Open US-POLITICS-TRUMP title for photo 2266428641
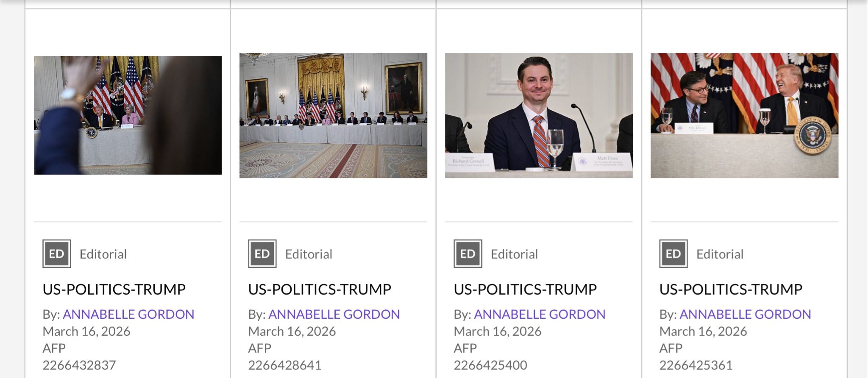 [x=320, y=289]
